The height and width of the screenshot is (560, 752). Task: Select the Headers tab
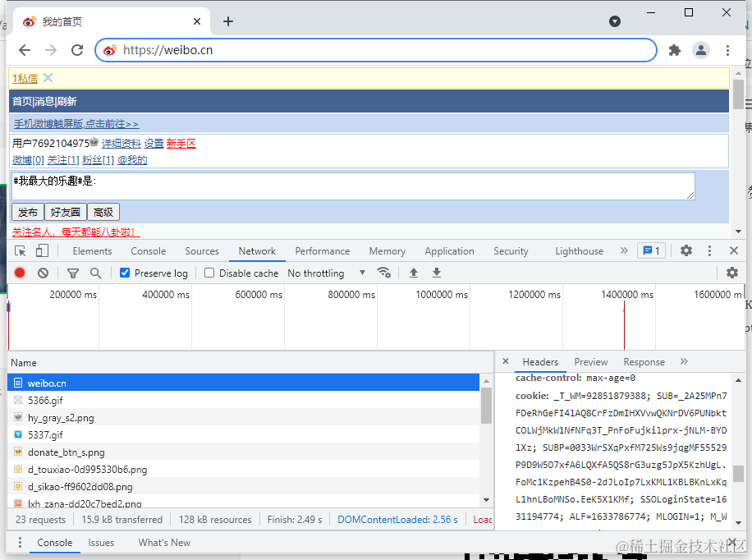540,362
